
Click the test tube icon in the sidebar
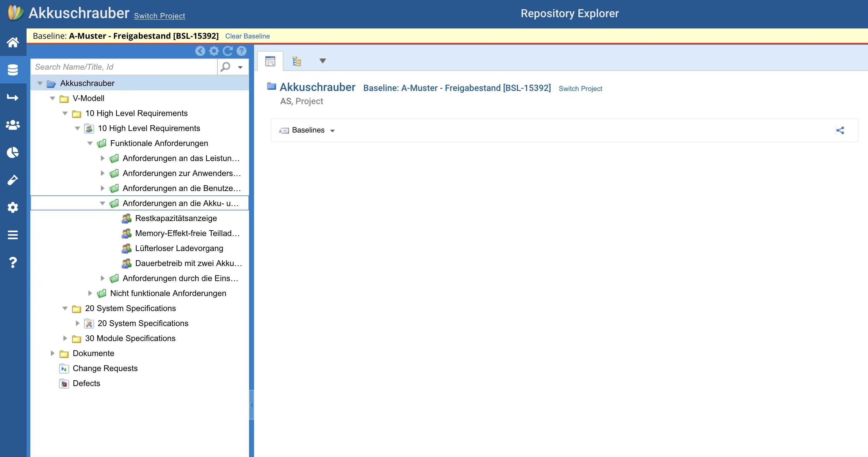click(13, 180)
